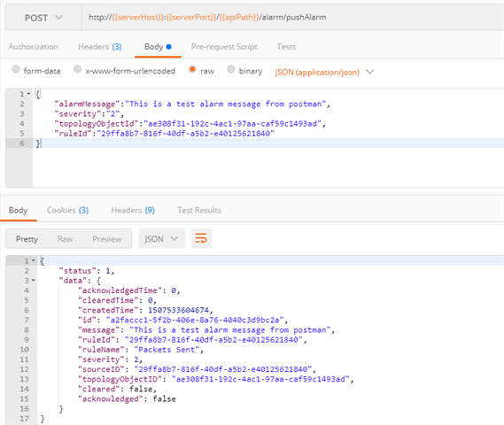The image size is (504, 425).
Task: Open the POST method dropdown
Action: coord(43,18)
